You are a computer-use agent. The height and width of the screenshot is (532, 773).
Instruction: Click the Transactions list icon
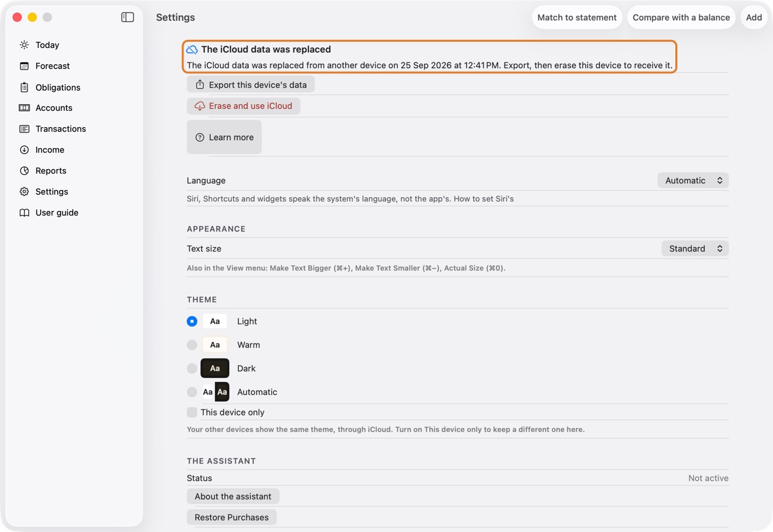coord(24,128)
